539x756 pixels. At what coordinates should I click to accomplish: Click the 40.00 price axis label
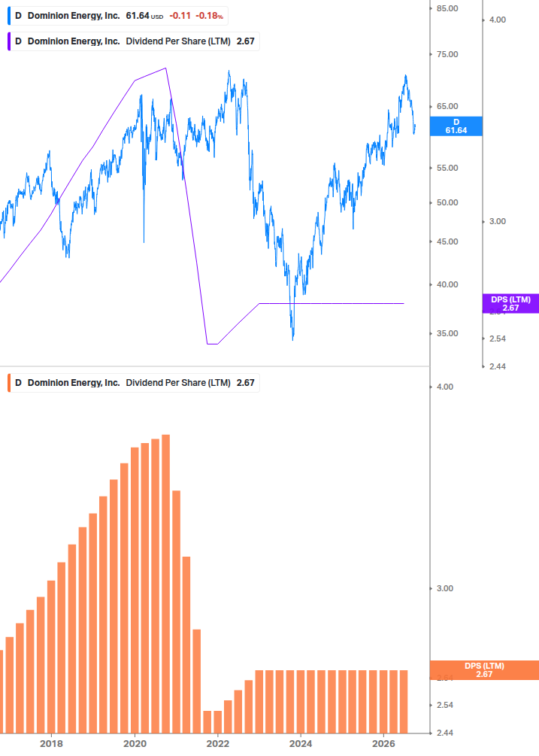447,284
